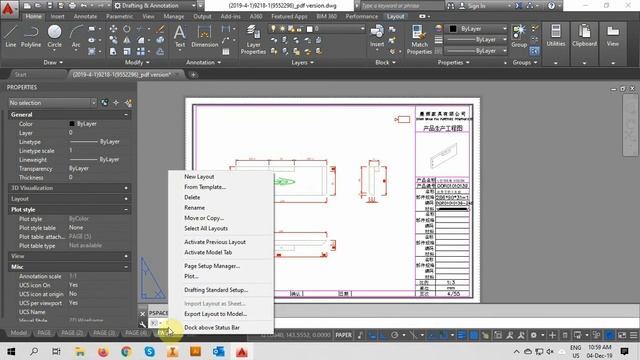Image resolution: width=640 pixels, height=360 pixels.
Task: Open Windows Start menu
Action: click(11, 351)
